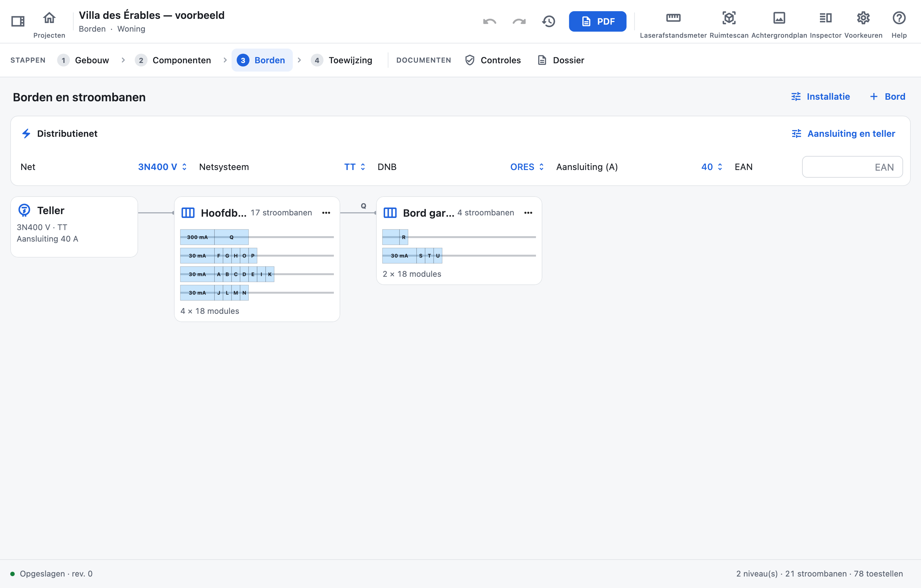Screen dimensions: 921x588
Task: Open Installatie settings
Action: [820, 96]
